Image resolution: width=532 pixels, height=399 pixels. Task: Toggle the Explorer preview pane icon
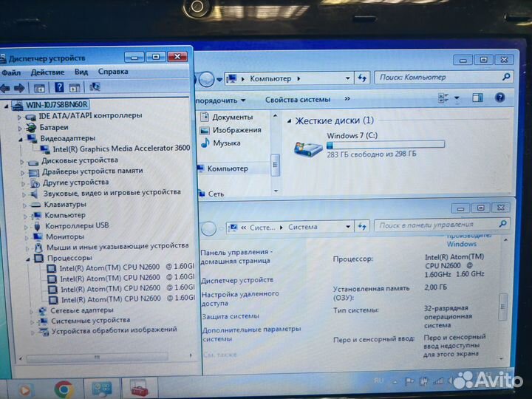pos(477,98)
